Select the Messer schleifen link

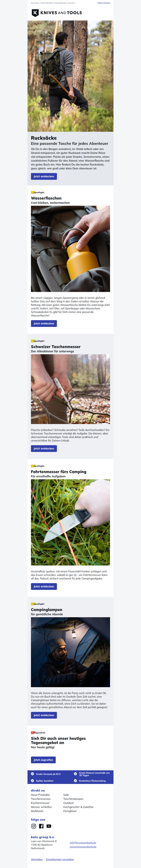coord(41,807)
